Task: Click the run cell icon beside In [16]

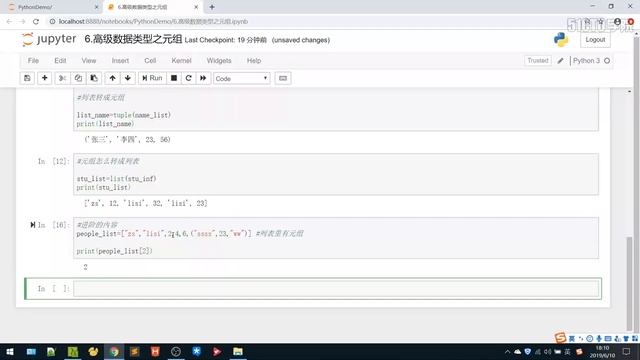Action: pos(33,224)
